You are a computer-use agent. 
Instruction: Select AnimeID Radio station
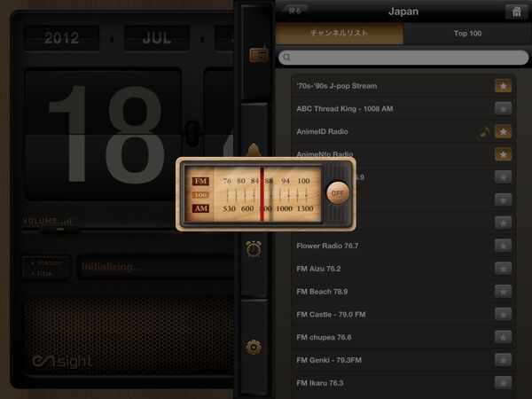pyautogui.click(x=403, y=131)
